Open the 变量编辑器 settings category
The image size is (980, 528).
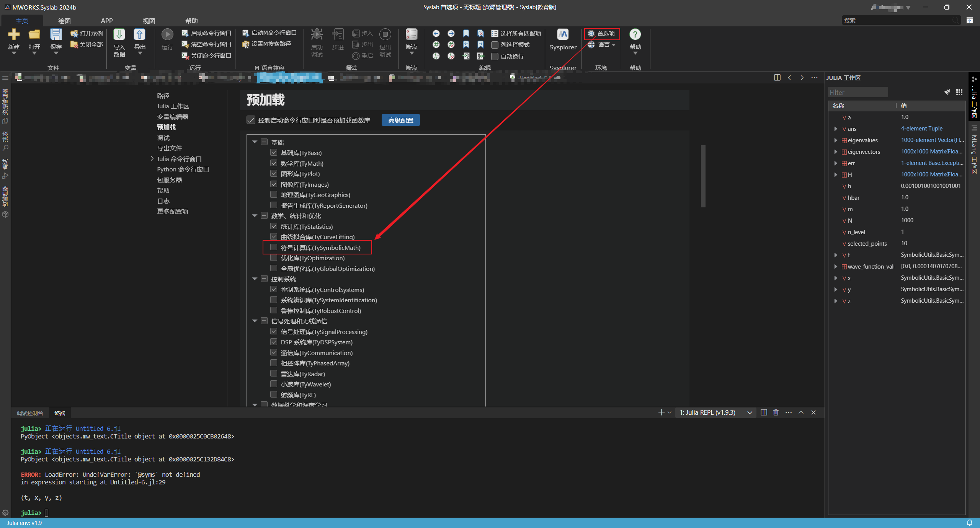pos(172,117)
